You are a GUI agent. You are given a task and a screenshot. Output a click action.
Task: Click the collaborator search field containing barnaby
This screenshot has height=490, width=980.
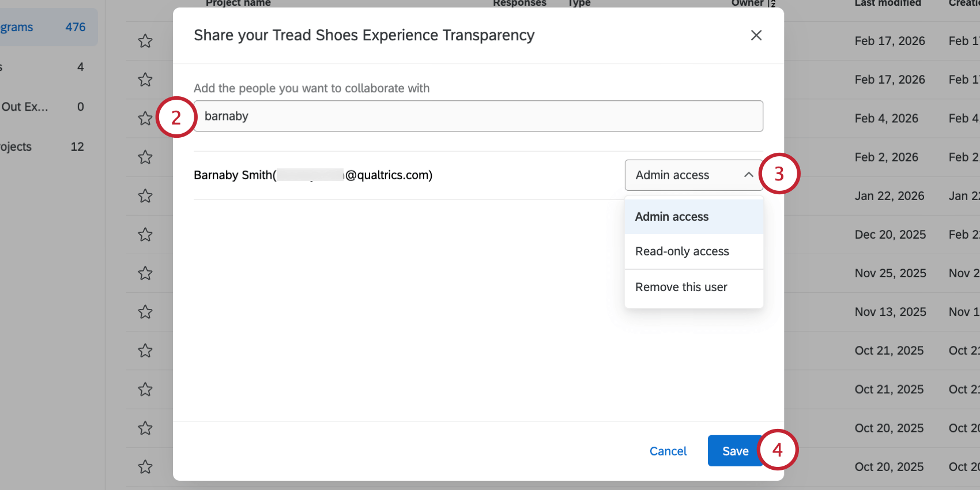coord(478,116)
